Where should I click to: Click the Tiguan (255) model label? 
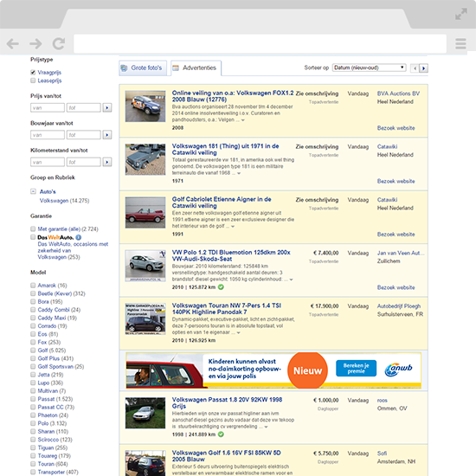(53, 447)
